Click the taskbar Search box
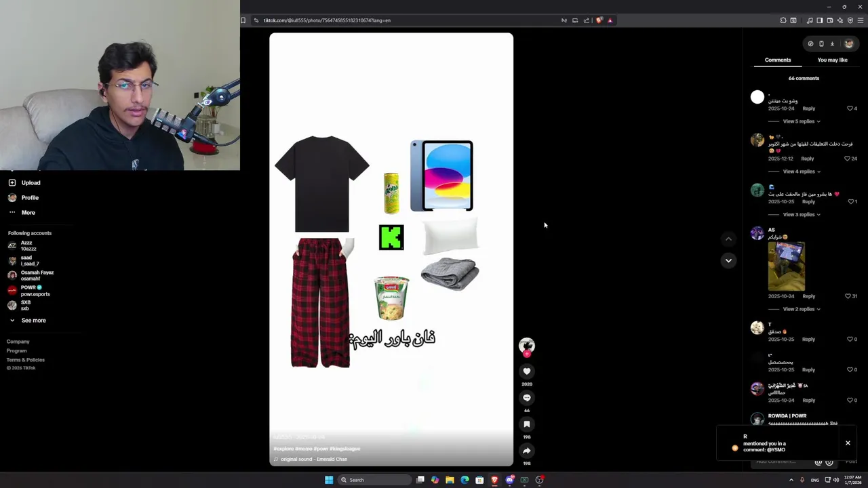The image size is (868, 488). pos(374,480)
